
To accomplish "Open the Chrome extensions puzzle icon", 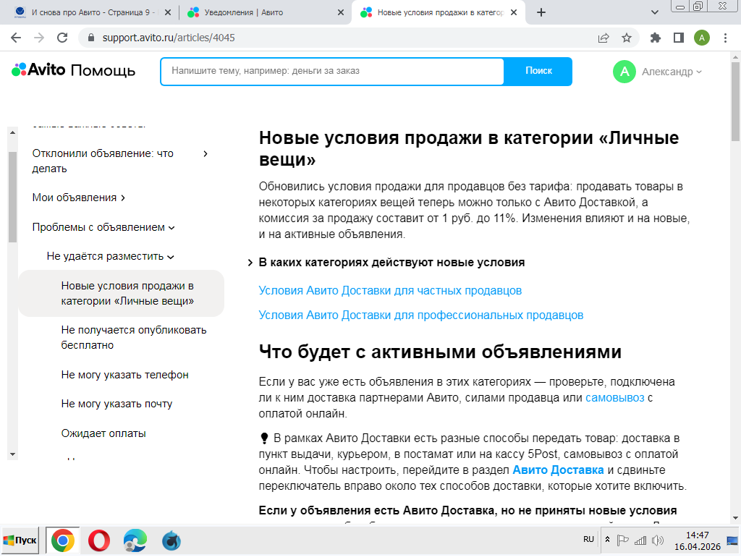I will click(656, 38).
